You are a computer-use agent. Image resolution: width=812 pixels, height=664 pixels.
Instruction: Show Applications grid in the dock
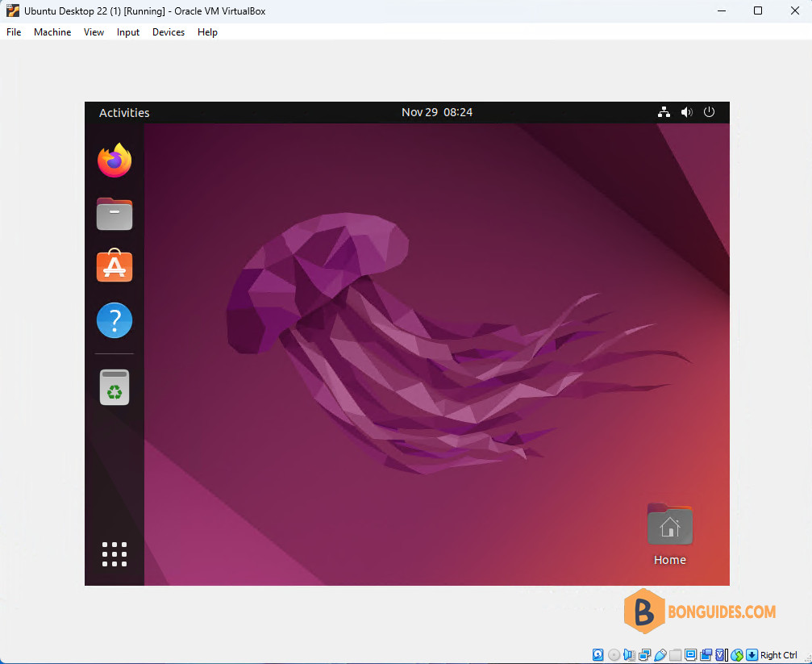115,554
